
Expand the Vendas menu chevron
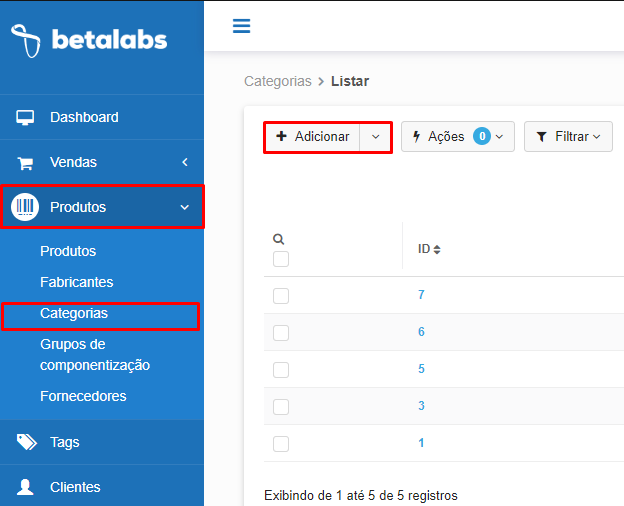click(185, 162)
